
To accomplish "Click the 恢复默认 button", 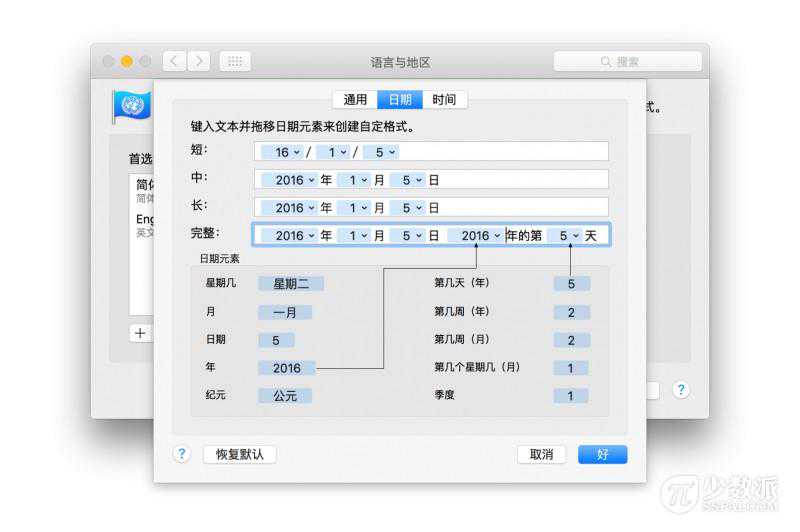I will click(x=240, y=454).
